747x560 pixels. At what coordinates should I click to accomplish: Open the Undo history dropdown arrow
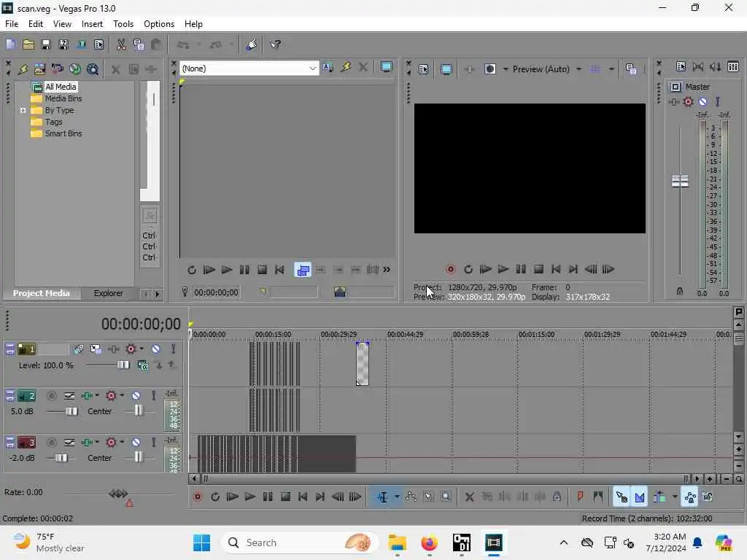[198, 44]
